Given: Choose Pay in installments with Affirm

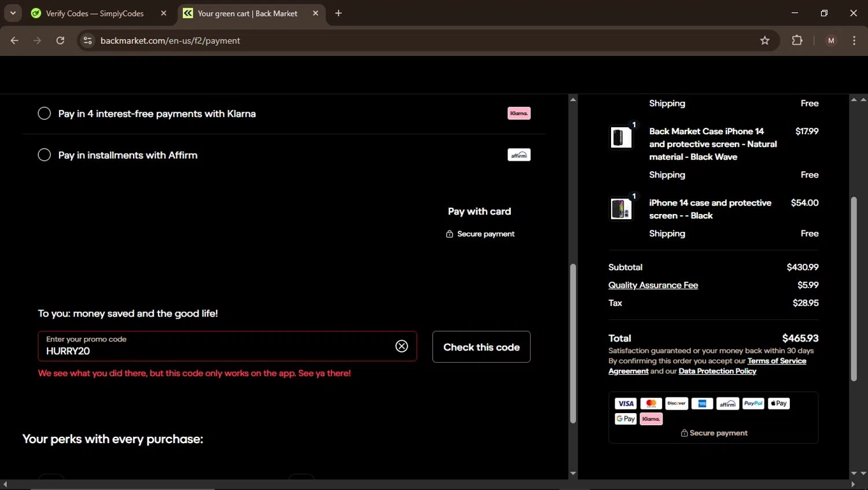Looking at the screenshot, I should (x=45, y=155).
